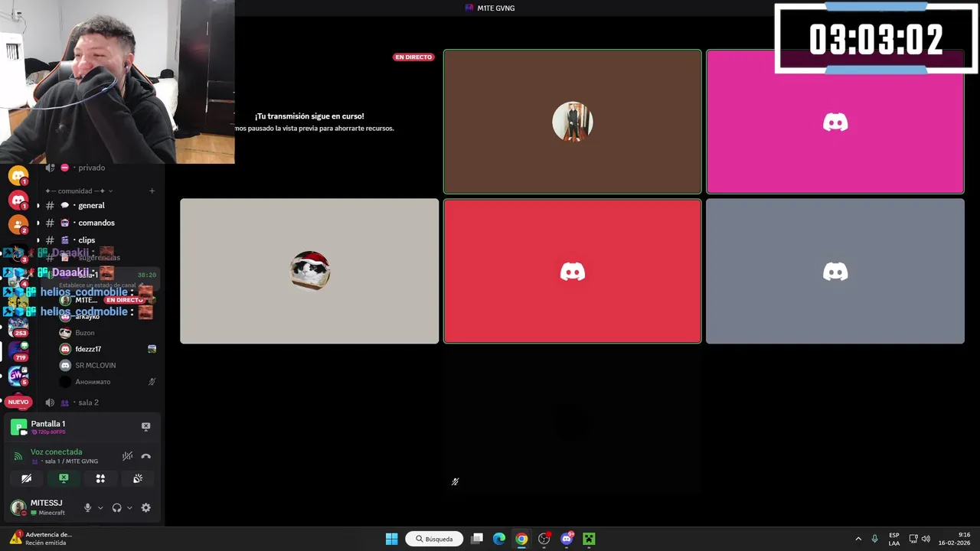Open the comandos text channel
980x551 pixels.
click(96, 223)
